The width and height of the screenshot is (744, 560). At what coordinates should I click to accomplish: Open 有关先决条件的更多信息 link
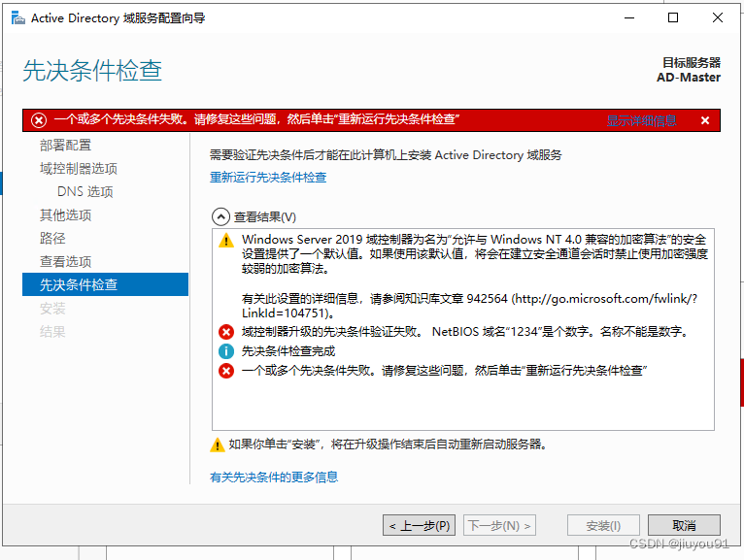tap(274, 478)
